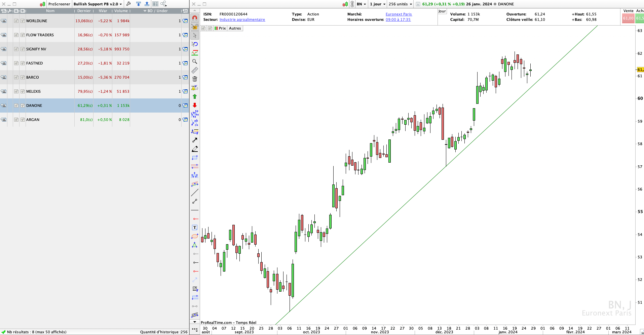Select the ellipse drawing tool

(195, 236)
